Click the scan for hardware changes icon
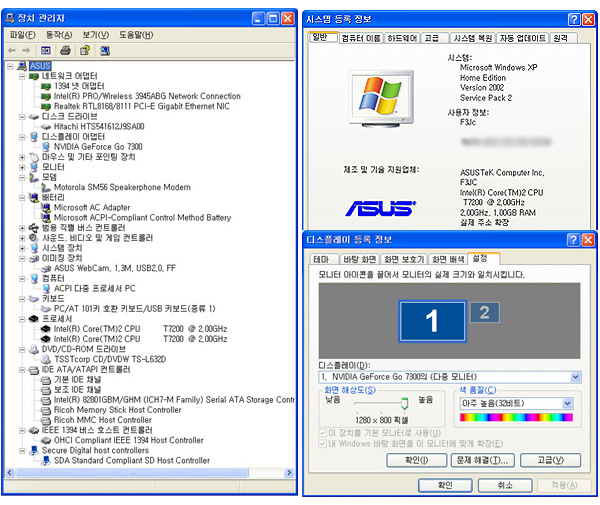Image resolution: width=600 pixels, height=505 pixels. coord(105,50)
